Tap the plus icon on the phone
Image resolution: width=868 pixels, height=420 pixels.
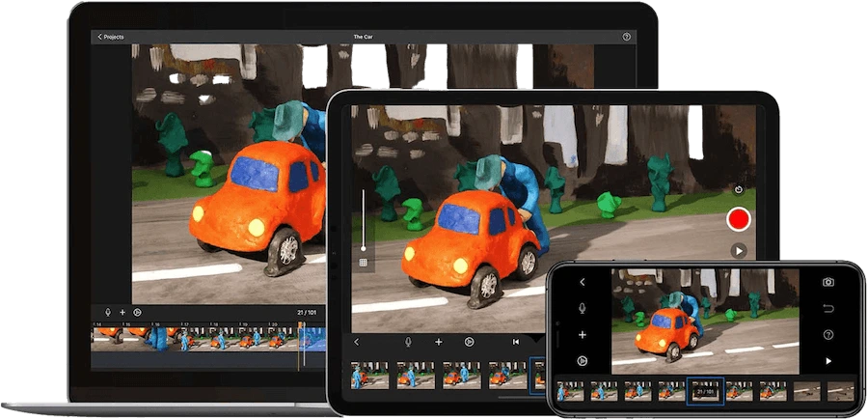coord(583,335)
